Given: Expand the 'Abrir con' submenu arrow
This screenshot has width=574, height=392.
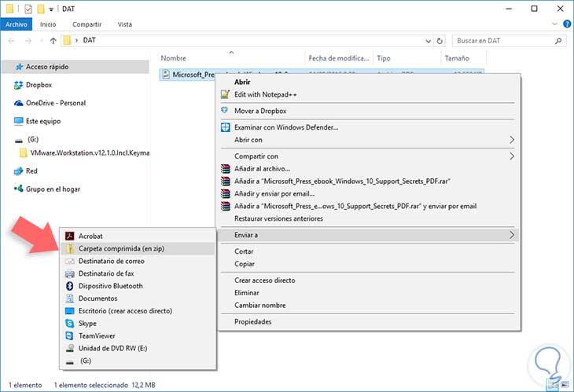Looking at the screenshot, I should [x=512, y=140].
